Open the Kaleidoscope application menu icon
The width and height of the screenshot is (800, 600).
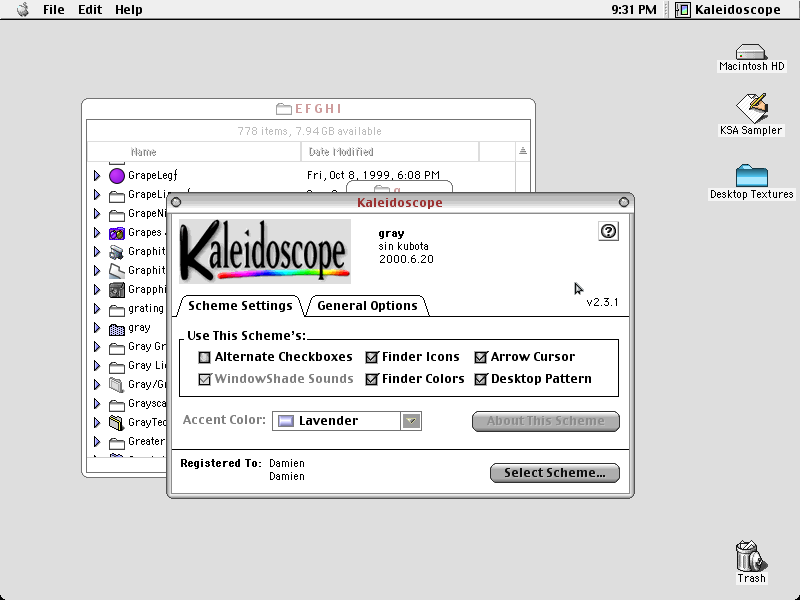click(683, 9)
